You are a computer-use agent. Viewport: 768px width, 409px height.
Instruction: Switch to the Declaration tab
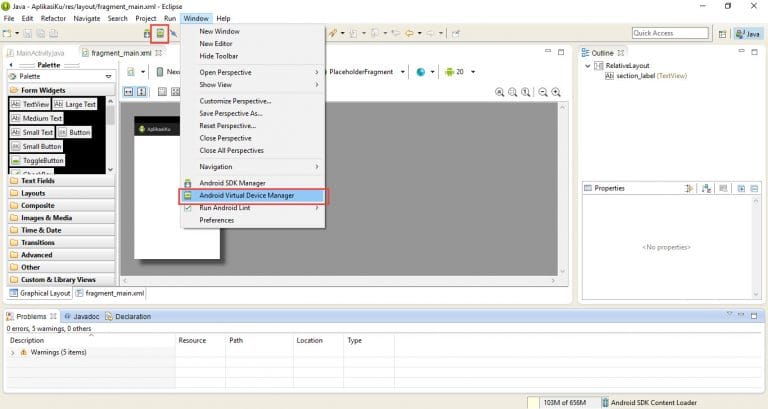tap(128, 316)
